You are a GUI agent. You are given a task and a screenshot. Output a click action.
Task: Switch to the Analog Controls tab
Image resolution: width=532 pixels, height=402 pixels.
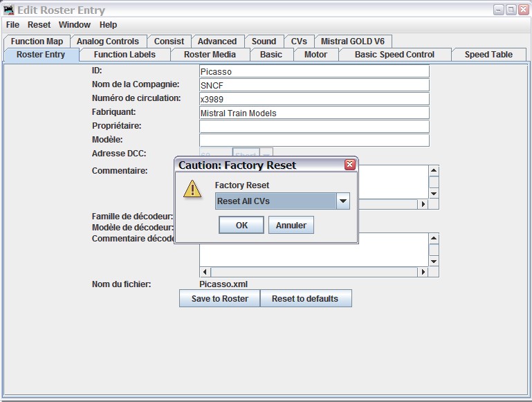[108, 42]
